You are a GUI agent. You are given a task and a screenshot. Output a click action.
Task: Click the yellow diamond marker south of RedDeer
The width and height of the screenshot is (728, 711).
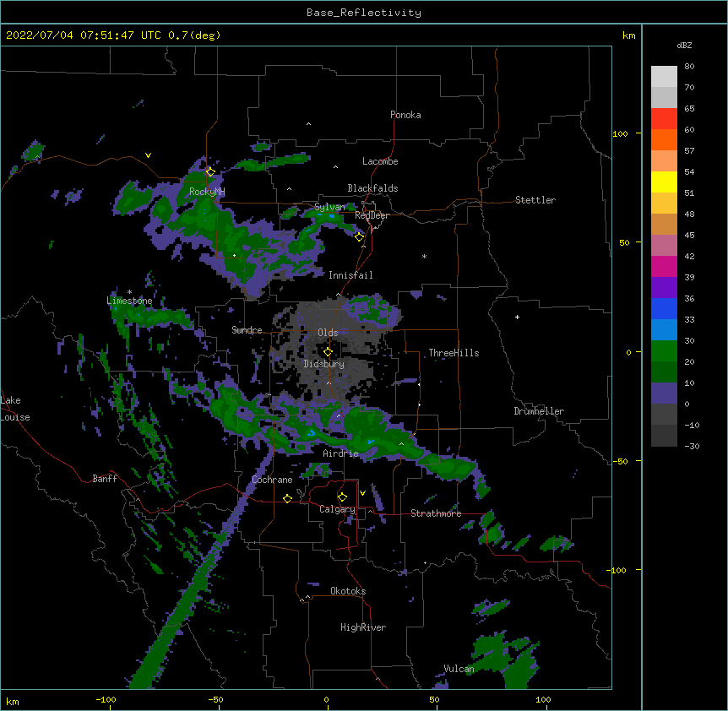359,236
